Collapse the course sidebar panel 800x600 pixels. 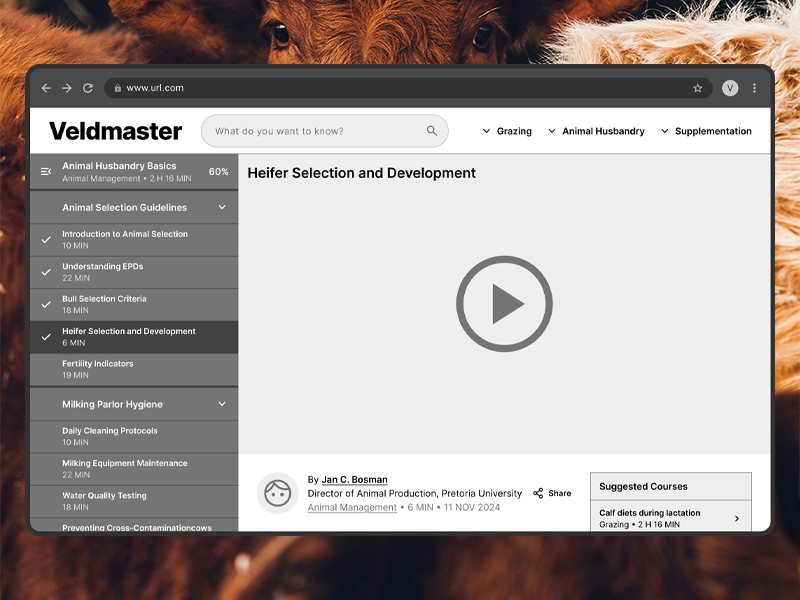45,171
